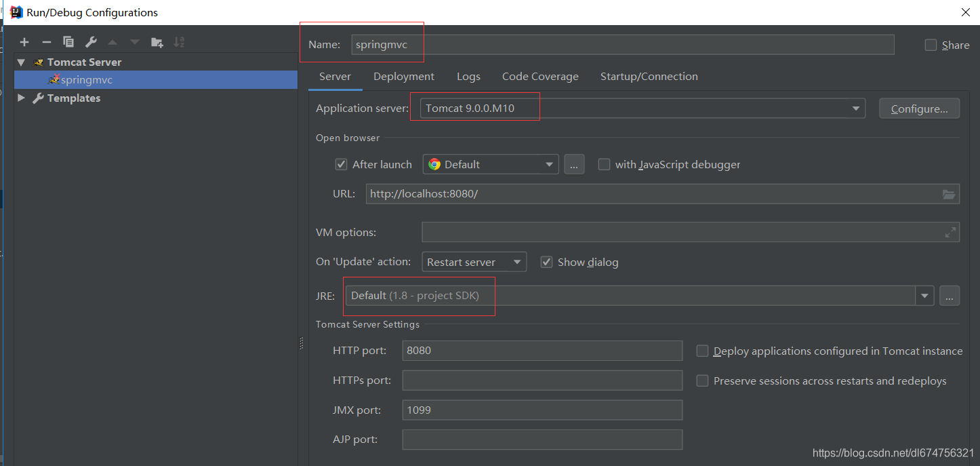Toggle the Share checkbox
Image resolution: width=980 pixels, height=466 pixels.
tap(931, 45)
